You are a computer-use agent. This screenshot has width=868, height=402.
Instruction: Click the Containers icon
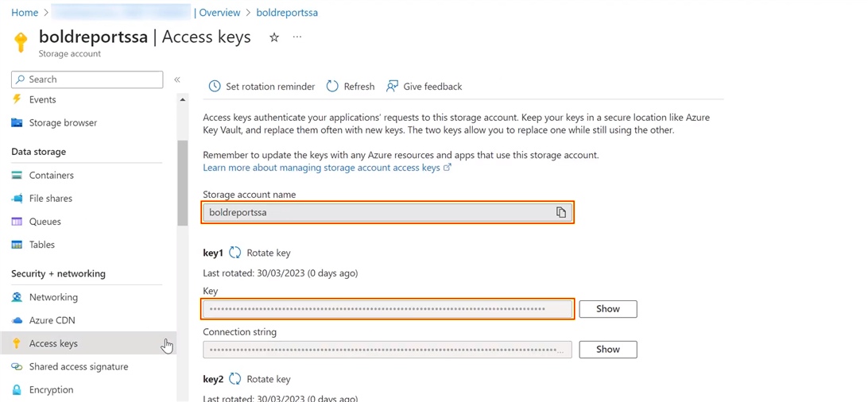click(x=17, y=176)
